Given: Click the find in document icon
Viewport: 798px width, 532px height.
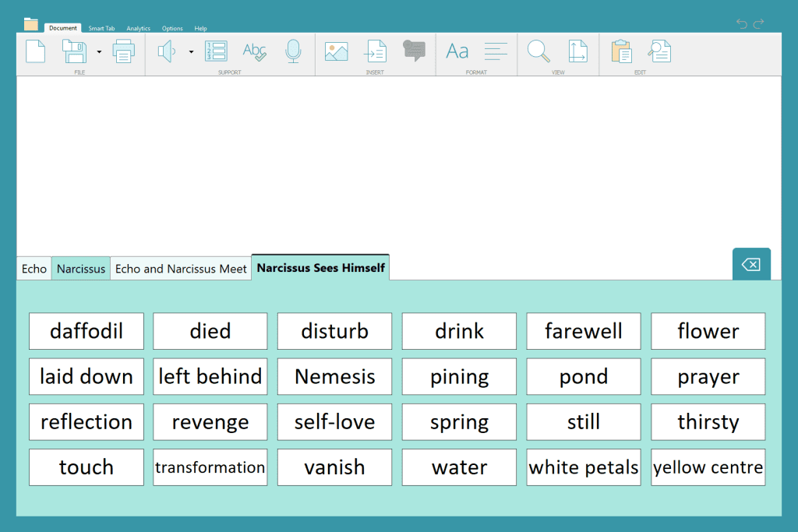Looking at the screenshot, I should (x=659, y=51).
